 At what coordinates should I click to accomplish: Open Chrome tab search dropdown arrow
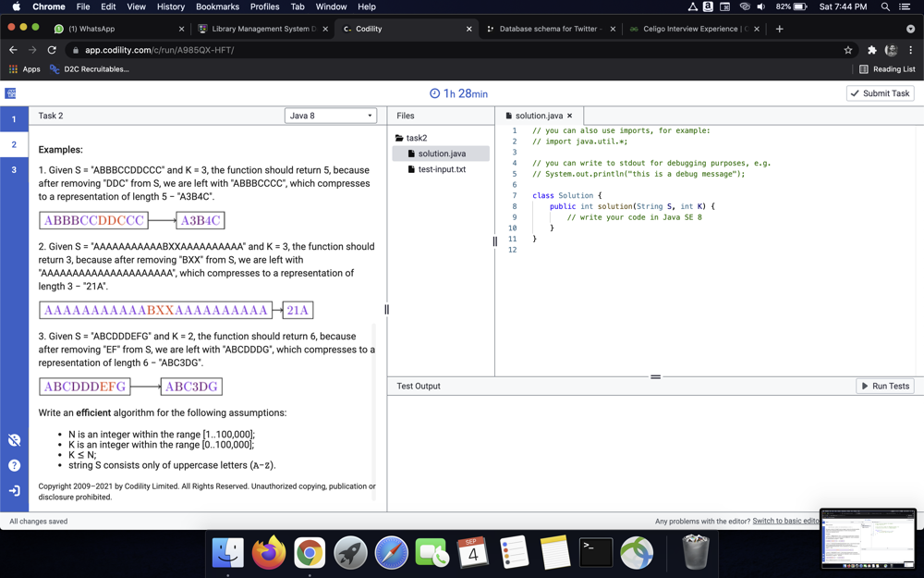tap(910, 29)
